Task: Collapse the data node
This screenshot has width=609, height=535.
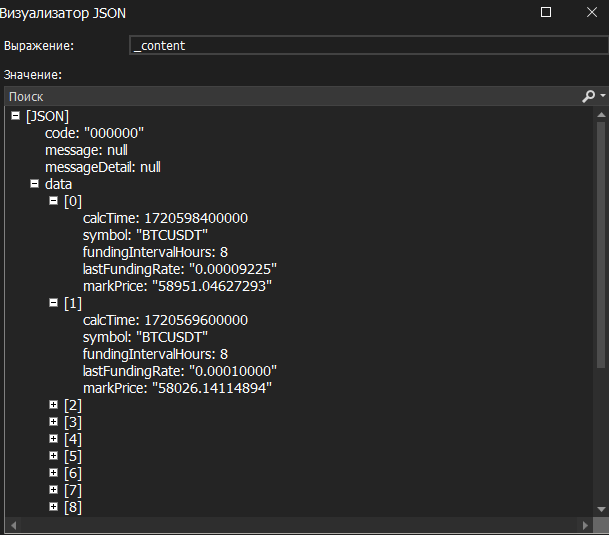Action: (35, 184)
